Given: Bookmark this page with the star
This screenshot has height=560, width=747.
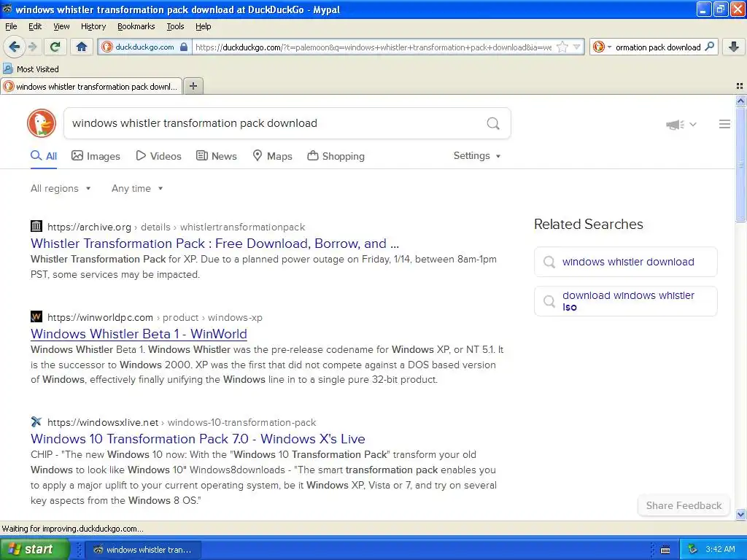Looking at the screenshot, I should pos(562,47).
